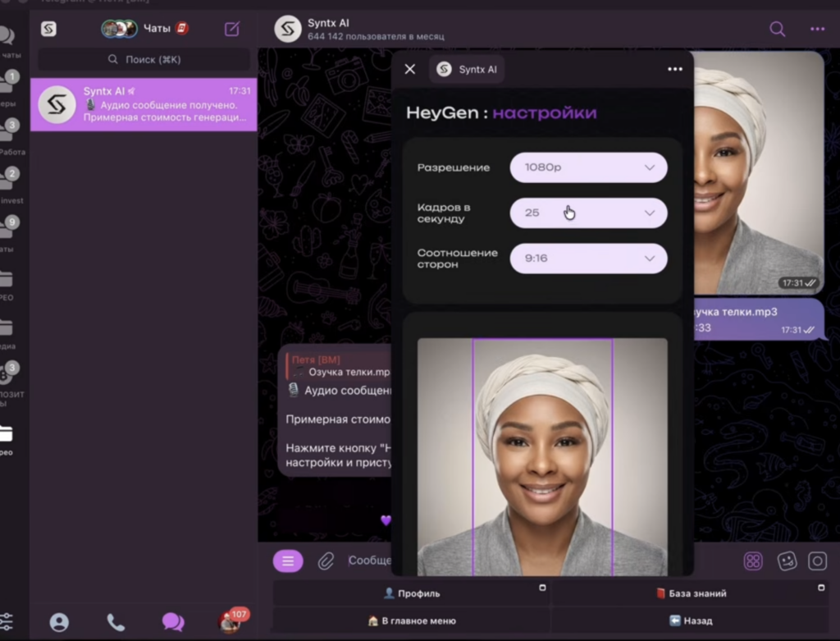
Task: Focus the Поиск search field
Action: pos(144,59)
